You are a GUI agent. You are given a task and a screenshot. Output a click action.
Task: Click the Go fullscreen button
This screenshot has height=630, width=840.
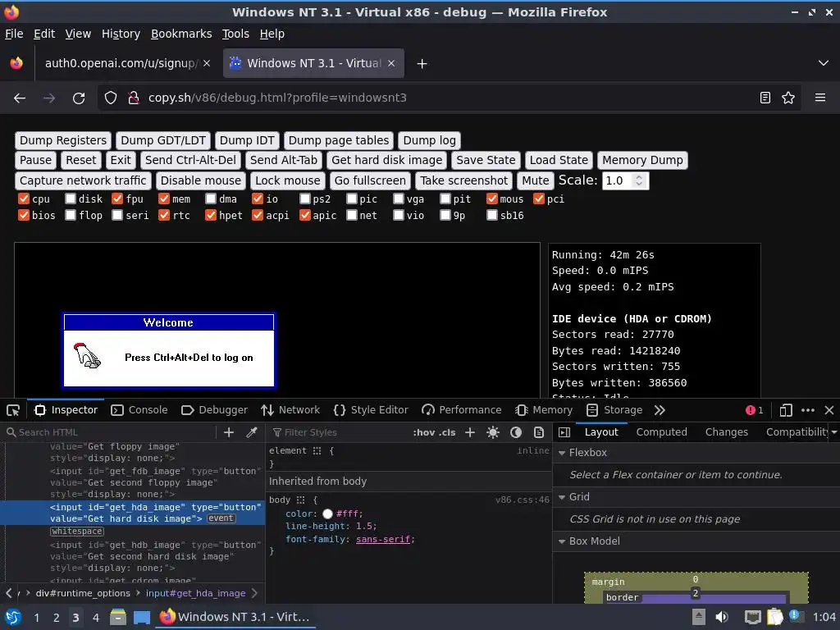point(370,180)
